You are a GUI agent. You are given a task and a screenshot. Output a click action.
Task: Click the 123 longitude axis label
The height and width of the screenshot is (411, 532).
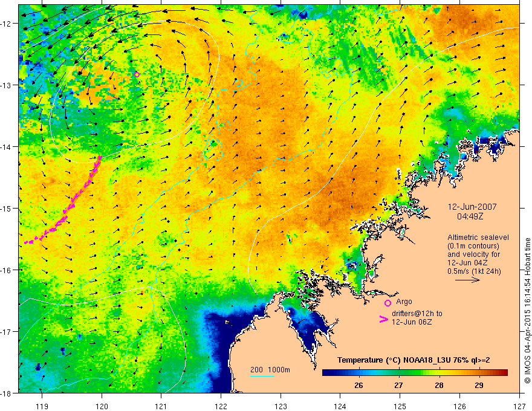281,407
